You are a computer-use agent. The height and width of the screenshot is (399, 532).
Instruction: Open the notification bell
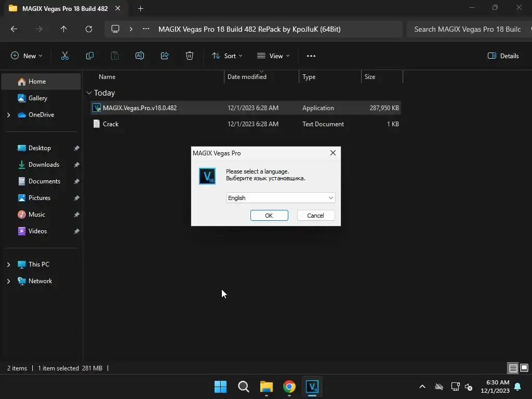[x=518, y=387]
